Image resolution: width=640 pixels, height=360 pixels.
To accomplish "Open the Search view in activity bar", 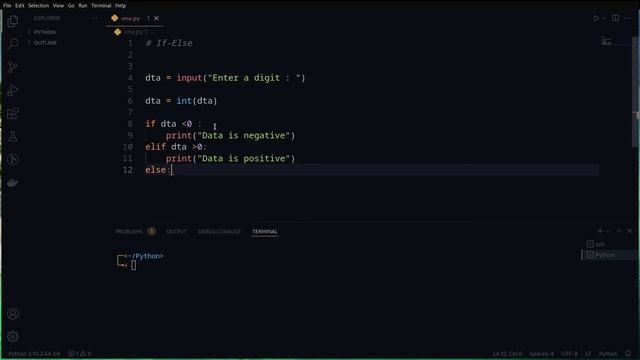I will (x=13, y=44).
